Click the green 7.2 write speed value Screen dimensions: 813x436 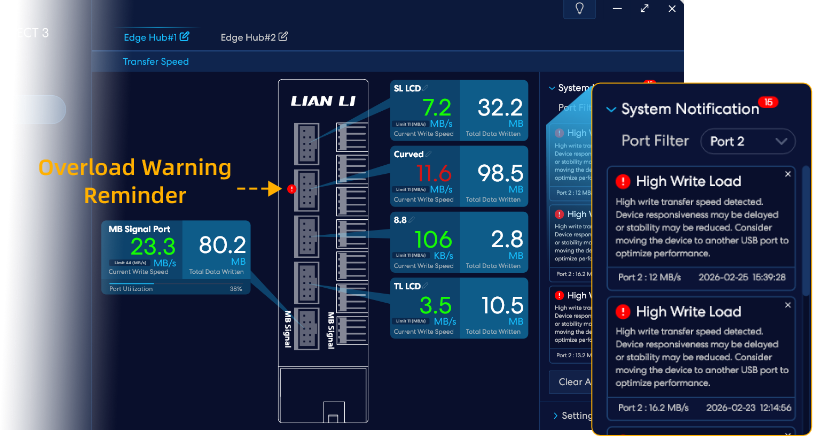click(x=437, y=108)
